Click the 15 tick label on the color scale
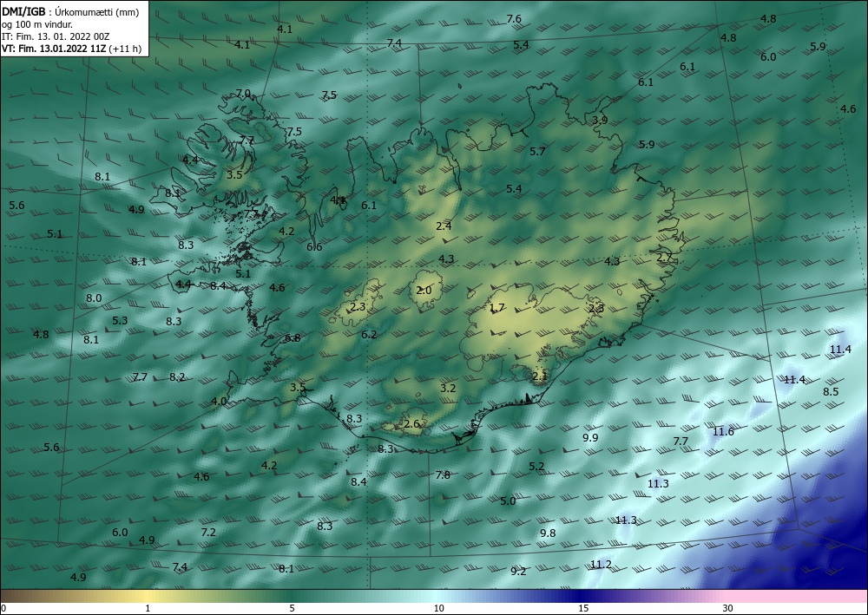Screen dimensions: 868x615 pyautogui.click(x=583, y=608)
